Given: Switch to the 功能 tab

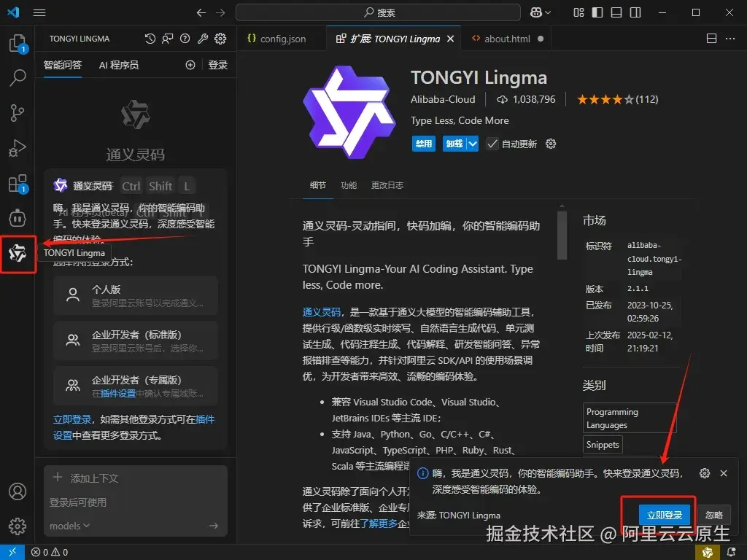Looking at the screenshot, I should 348,185.
